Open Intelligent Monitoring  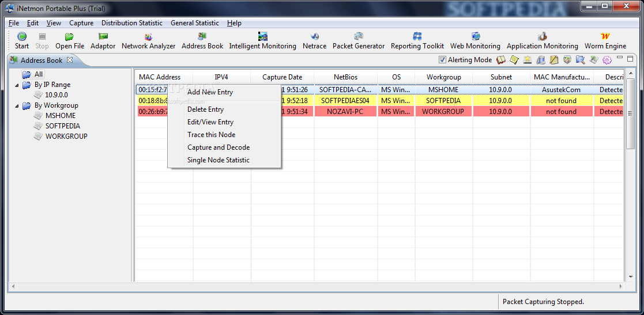263,41
